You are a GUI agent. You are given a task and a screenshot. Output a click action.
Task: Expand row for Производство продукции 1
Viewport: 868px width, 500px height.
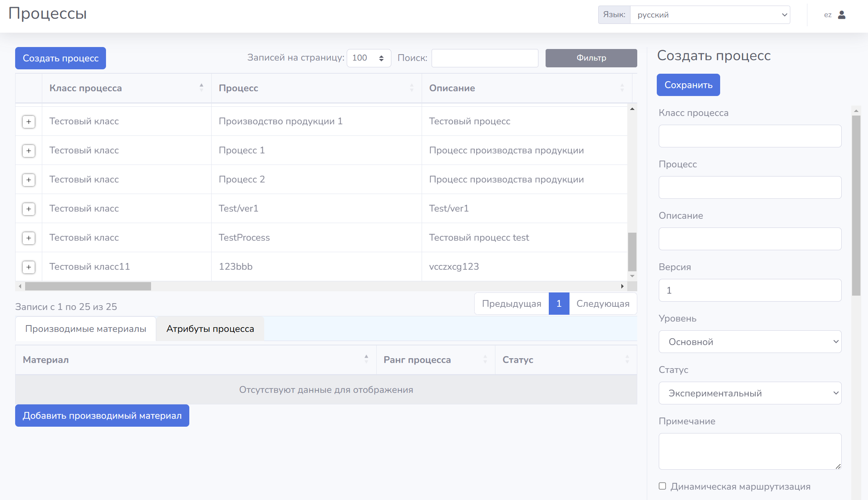click(29, 122)
